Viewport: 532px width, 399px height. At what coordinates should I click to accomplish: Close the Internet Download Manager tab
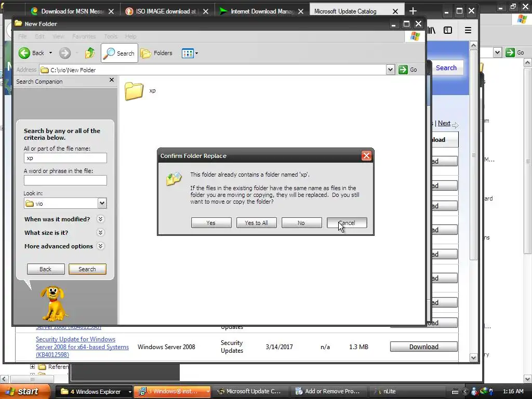(x=301, y=11)
